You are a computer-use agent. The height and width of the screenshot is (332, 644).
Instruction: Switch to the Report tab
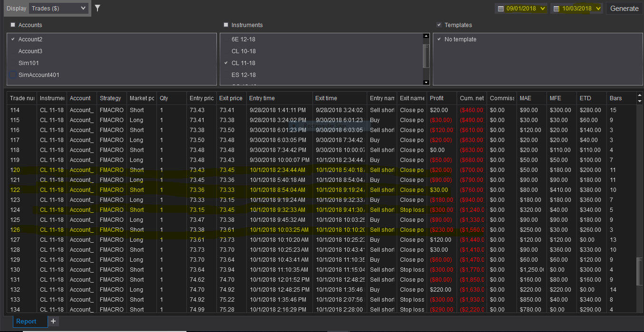(26, 321)
